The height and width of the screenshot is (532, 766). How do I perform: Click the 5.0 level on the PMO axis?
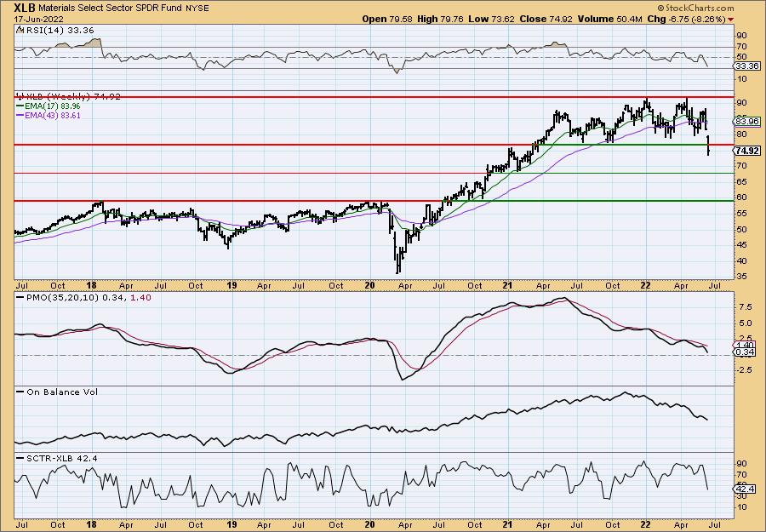pos(745,323)
